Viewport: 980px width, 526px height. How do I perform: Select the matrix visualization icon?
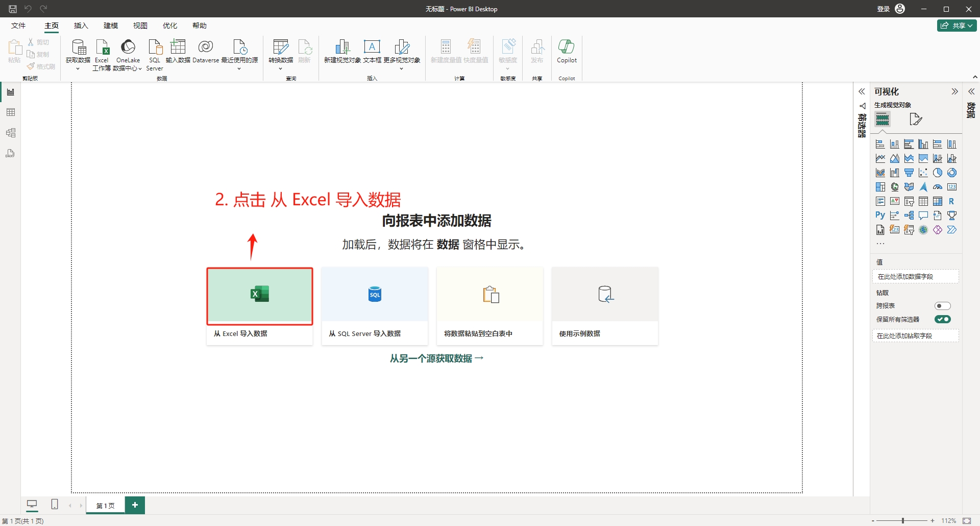(938, 201)
